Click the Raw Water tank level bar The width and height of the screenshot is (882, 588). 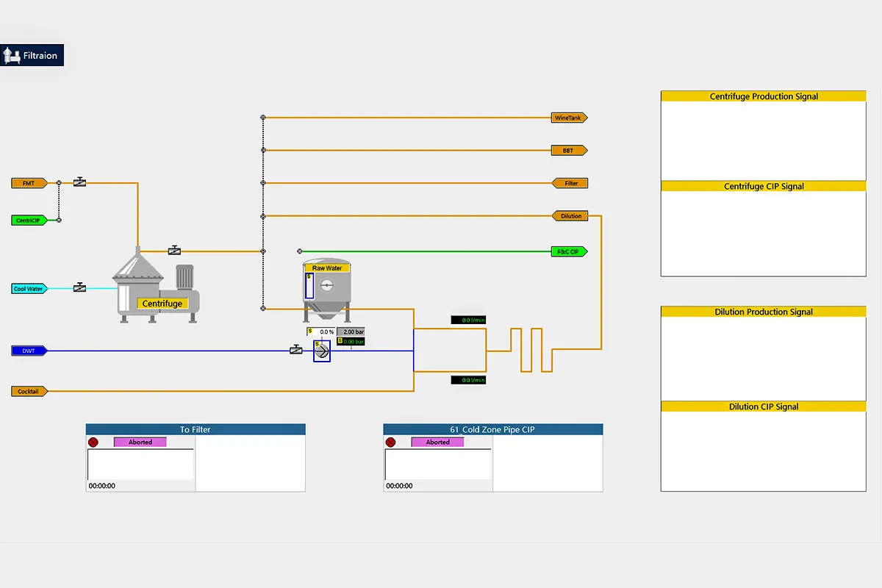(309, 286)
